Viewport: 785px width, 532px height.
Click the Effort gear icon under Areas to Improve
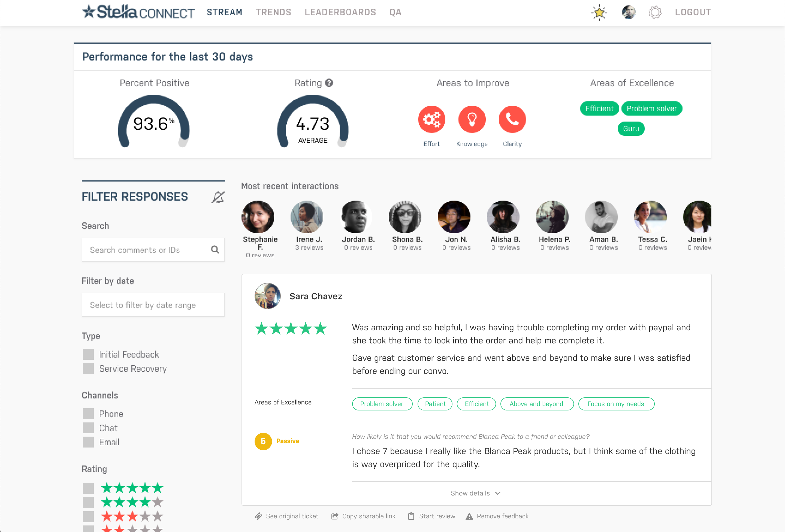point(432,119)
